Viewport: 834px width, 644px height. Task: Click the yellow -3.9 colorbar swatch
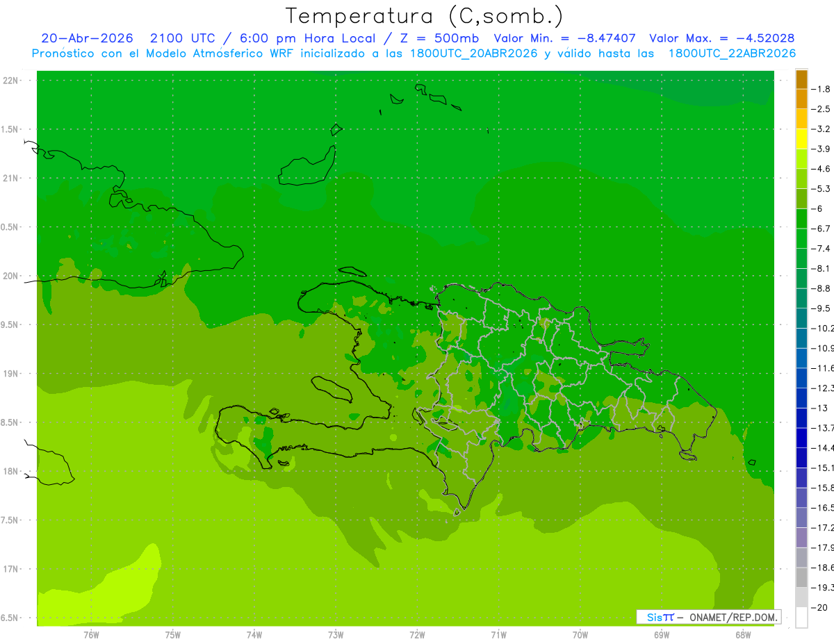tap(801, 139)
